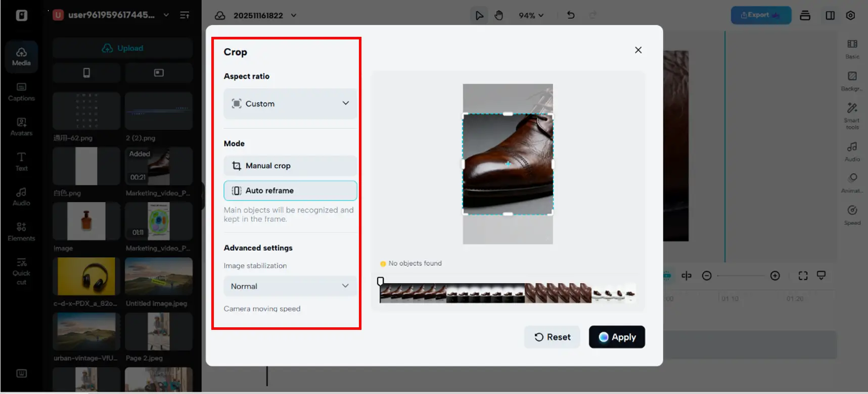This screenshot has width=868, height=394.
Task: Click the Export button
Action: 761,15
